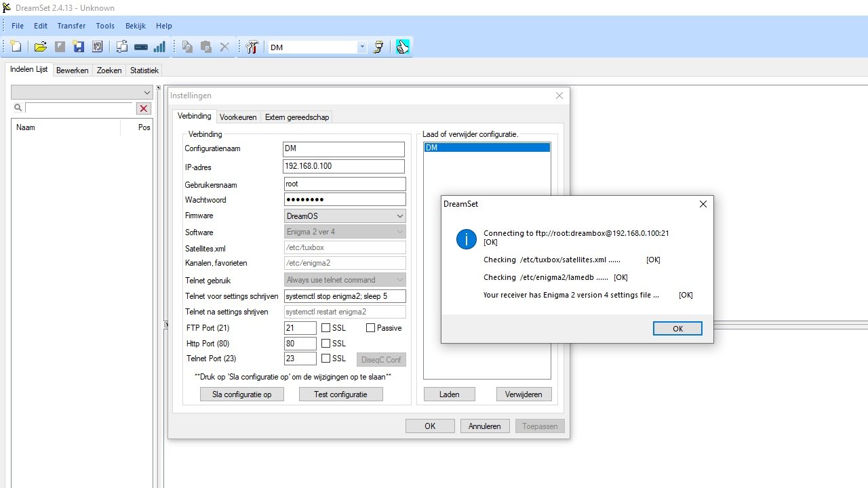Open the Tools options via toolbar wrench icon
The width and height of the screenshot is (868, 488).
251,47
